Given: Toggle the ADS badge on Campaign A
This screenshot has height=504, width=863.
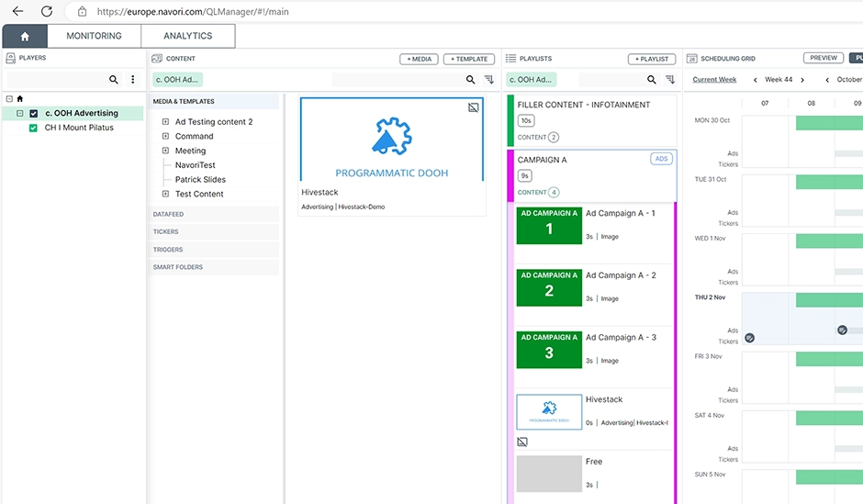Looking at the screenshot, I should coord(661,159).
